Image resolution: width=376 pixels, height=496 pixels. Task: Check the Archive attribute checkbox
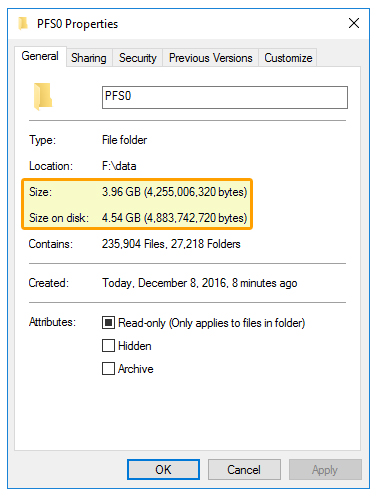click(x=108, y=369)
